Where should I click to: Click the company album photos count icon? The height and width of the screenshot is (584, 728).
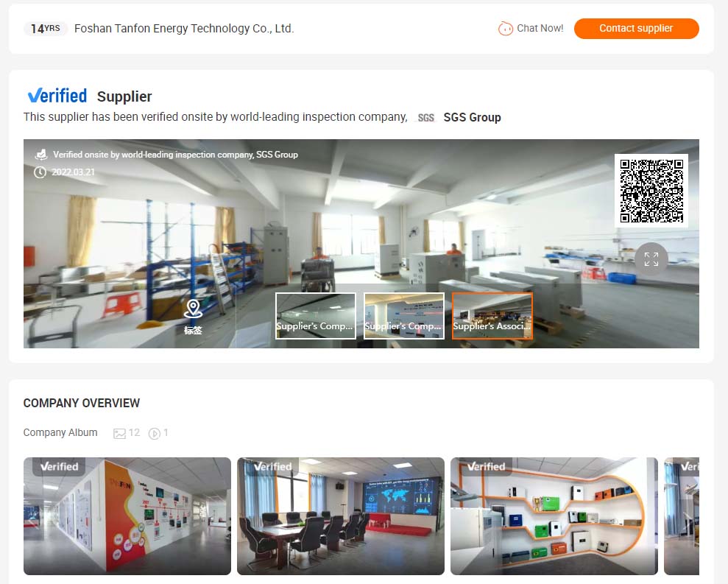pyautogui.click(x=119, y=434)
